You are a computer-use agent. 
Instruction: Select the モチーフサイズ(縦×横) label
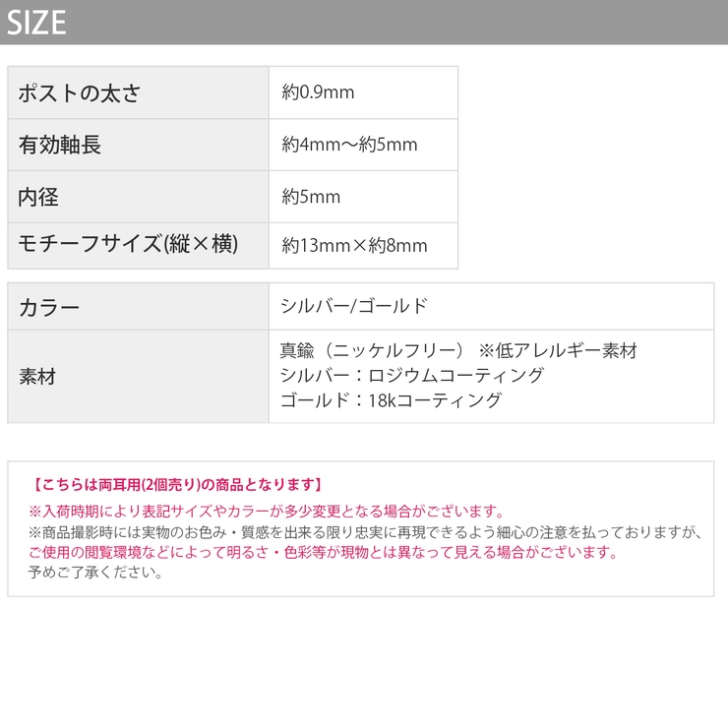click(128, 245)
